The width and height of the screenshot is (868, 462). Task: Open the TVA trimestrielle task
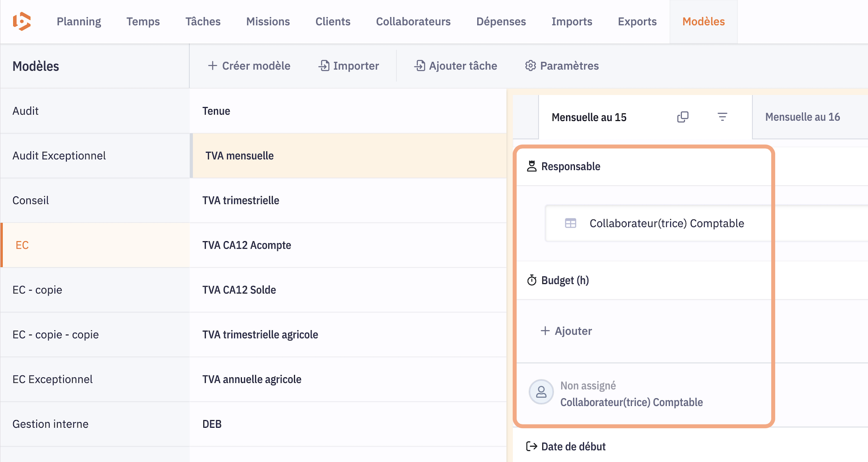[x=241, y=200]
